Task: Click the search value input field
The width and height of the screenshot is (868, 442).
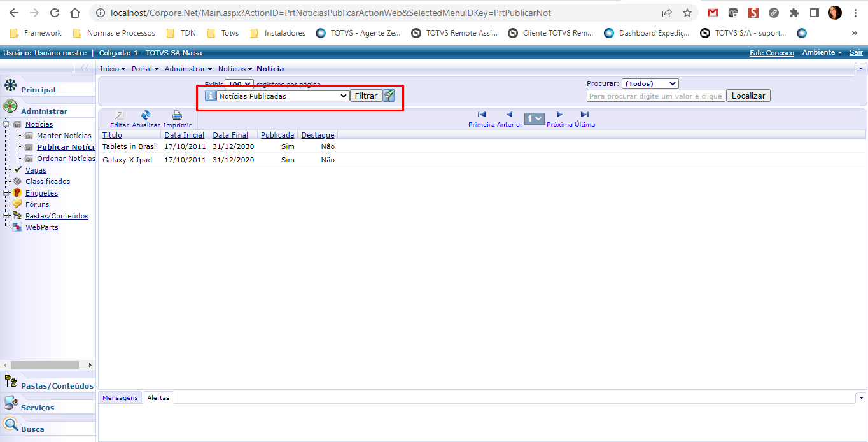Action: click(655, 96)
